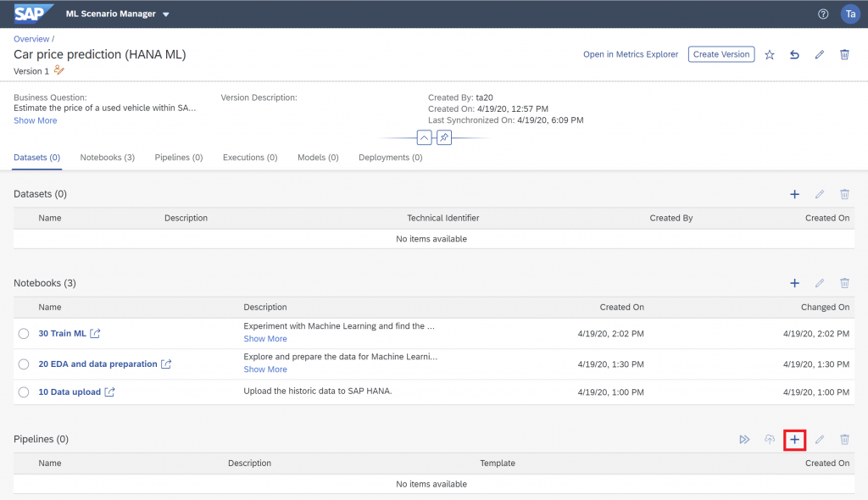This screenshot has width=868, height=500.
Task: Show More for 20 EDA description
Action: (265, 369)
